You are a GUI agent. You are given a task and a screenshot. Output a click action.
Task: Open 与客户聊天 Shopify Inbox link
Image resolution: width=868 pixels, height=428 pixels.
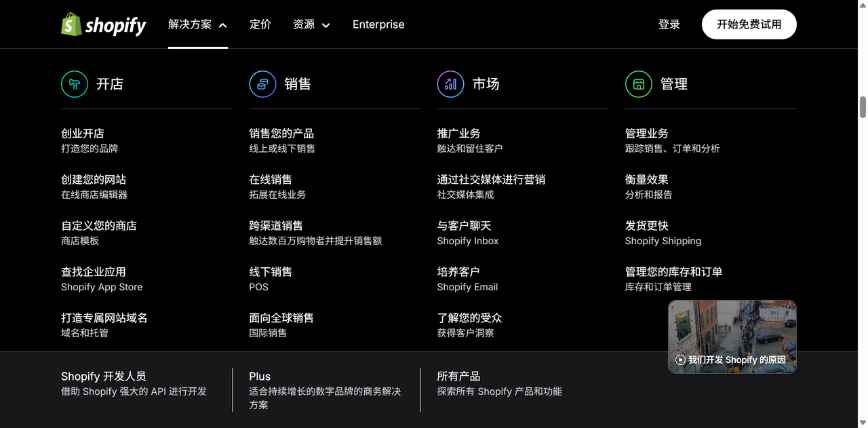(467, 233)
